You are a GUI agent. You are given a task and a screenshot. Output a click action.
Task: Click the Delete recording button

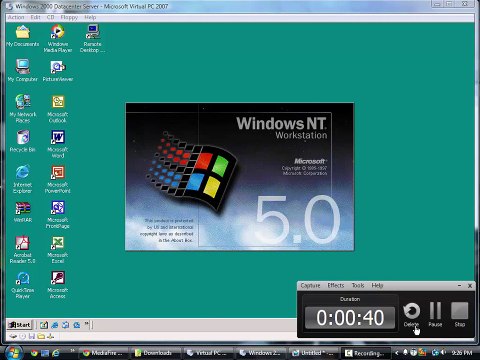[411, 315]
